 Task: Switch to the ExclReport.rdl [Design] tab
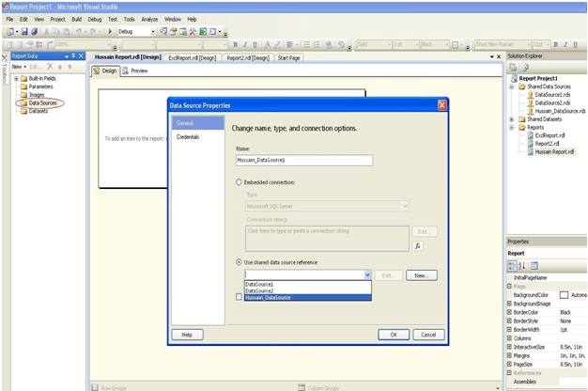click(x=193, y=57)
